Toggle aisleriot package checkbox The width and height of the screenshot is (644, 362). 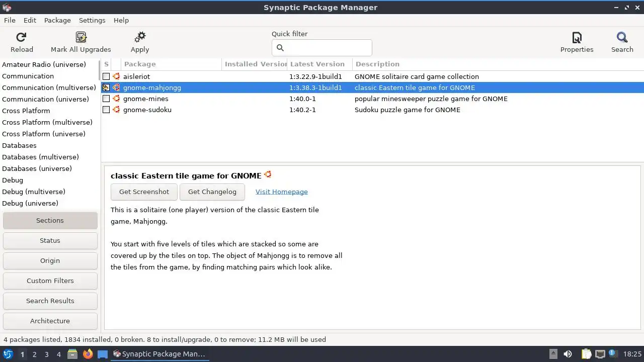click(106, 76)
